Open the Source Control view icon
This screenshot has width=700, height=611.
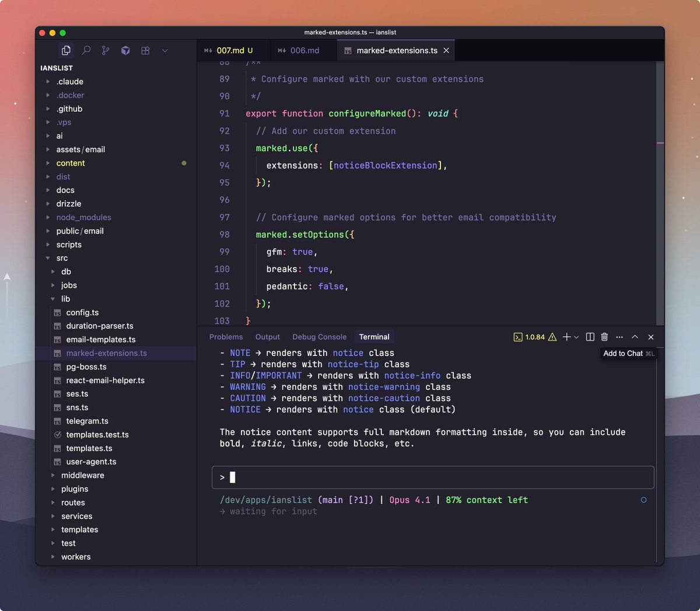pyautogui.click(x=106, y=51)
